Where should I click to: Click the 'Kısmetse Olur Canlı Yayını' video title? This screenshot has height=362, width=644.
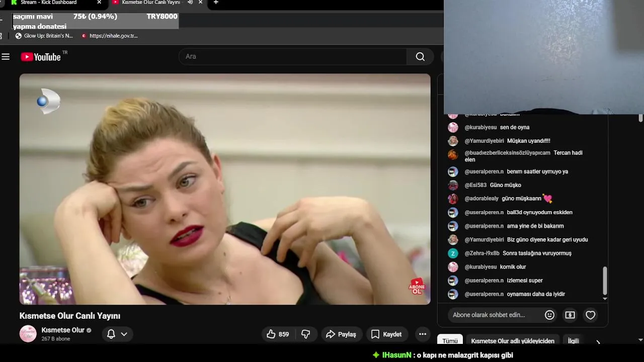70,316
